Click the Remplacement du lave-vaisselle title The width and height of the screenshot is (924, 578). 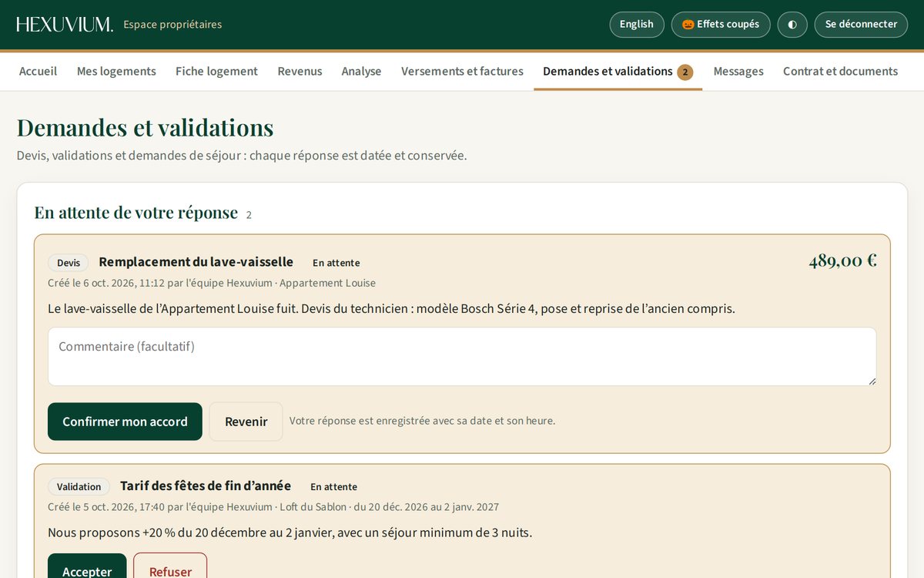tap(196, 262)
